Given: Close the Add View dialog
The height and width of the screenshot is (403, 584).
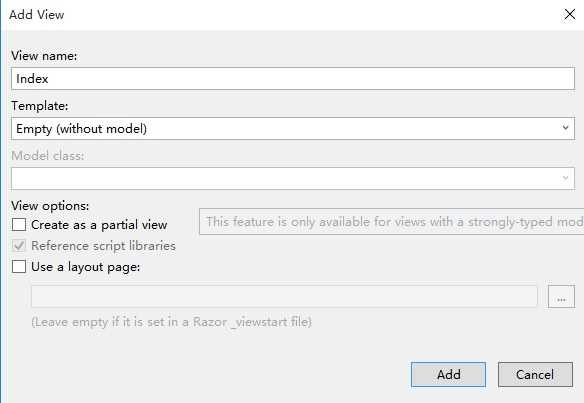Looking at the screenshot, I should (x=569, y=15).
